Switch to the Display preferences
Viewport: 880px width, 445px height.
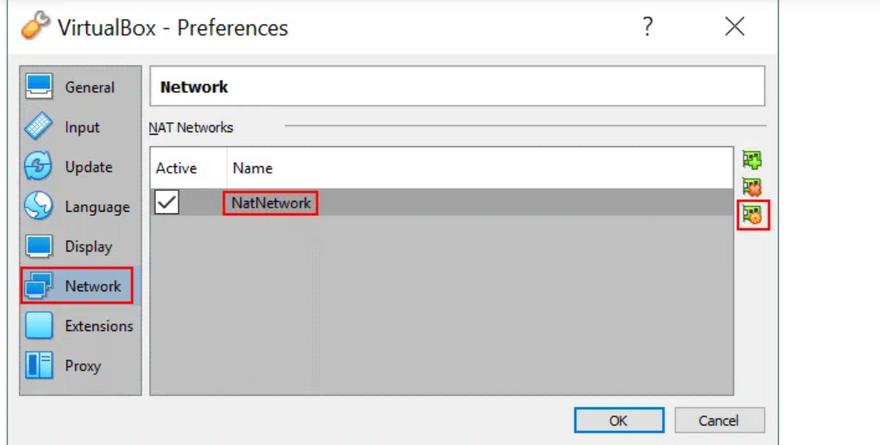[x=88, y=247]
